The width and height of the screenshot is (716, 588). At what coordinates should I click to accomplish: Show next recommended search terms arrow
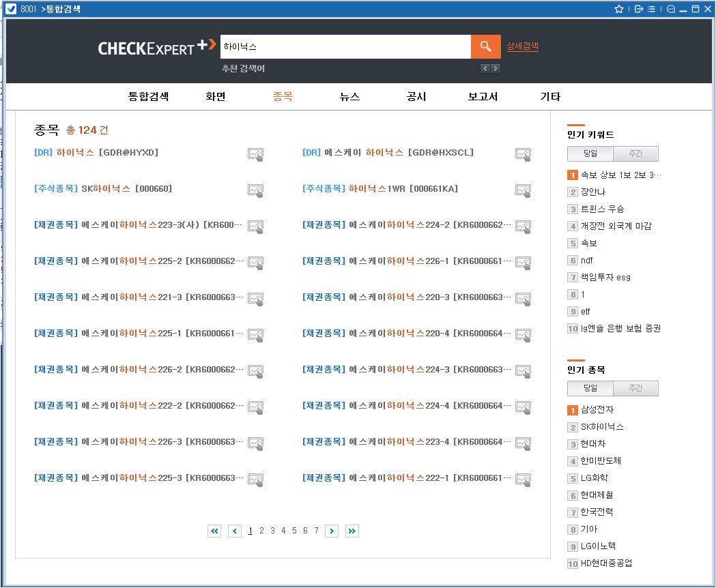(x=496, y=68)
